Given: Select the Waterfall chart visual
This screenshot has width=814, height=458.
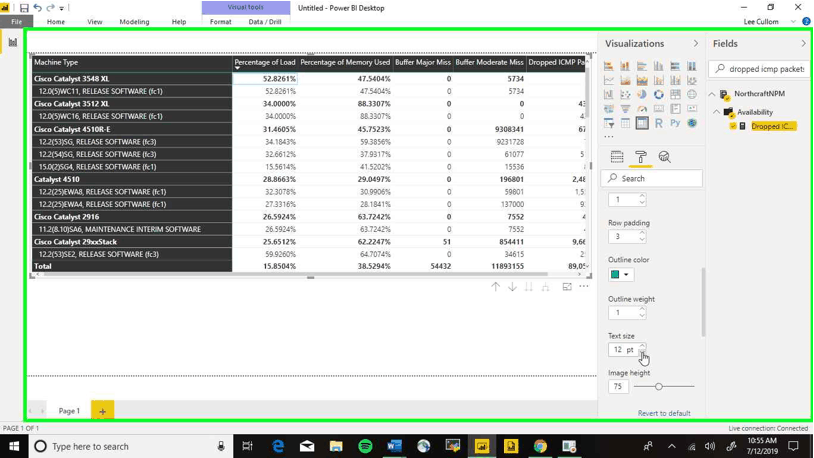Looking at the screenshot, I should 608,95.
